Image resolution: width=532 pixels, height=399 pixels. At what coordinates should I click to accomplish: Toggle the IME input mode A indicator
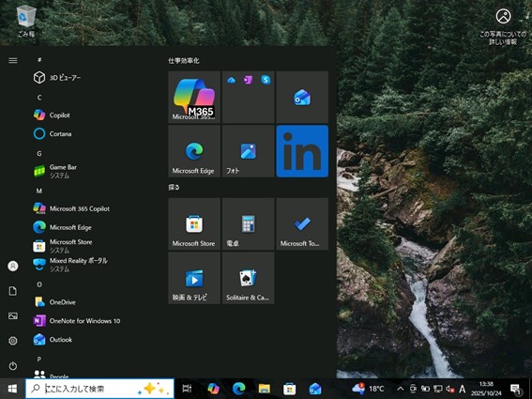coord(463,389)
